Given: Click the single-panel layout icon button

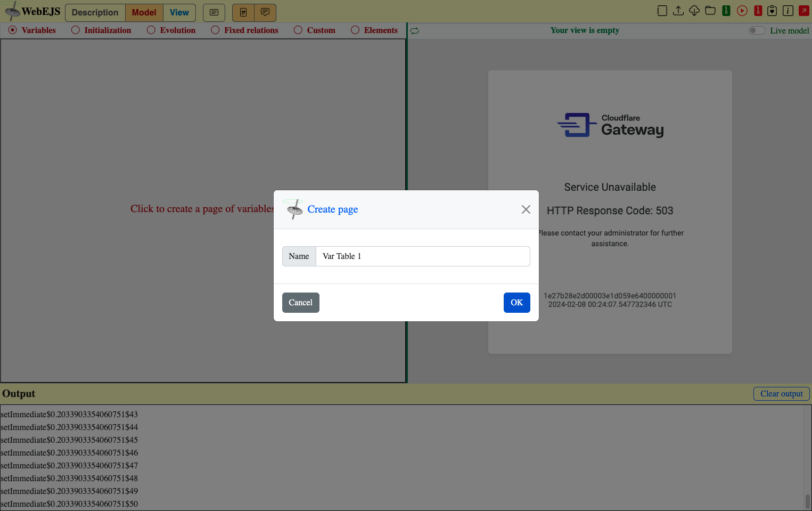Looking at the screenshot, I should tap(214, 12).
